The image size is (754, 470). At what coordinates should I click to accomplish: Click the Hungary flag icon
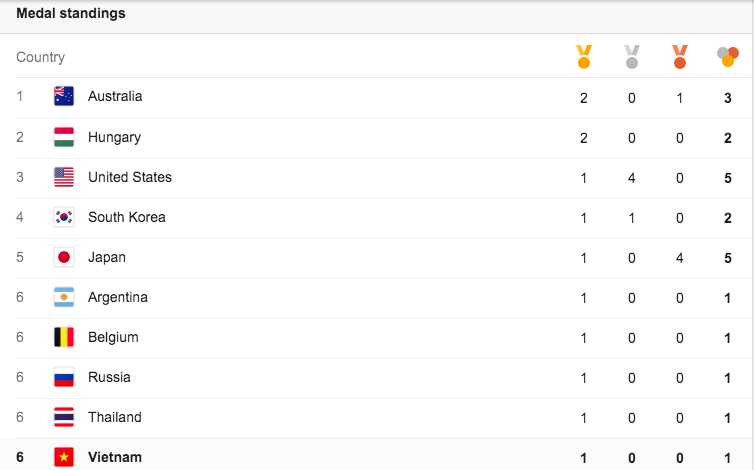point(64,137)
